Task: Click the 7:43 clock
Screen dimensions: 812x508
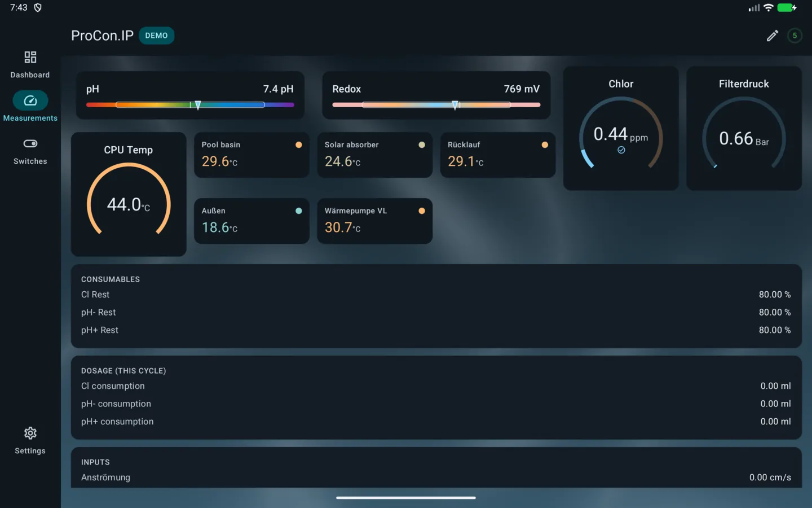Action: coord(19,7)
